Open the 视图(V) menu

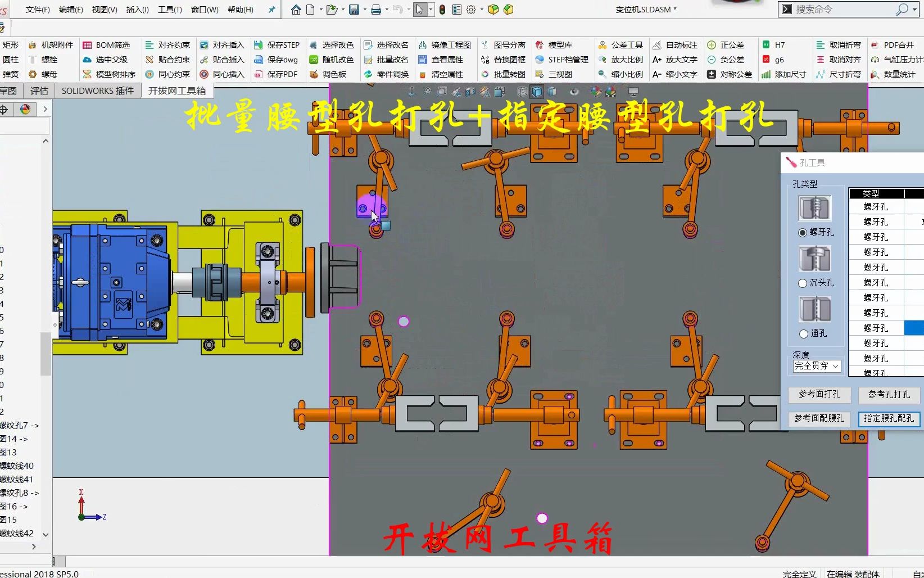[105, 10]
